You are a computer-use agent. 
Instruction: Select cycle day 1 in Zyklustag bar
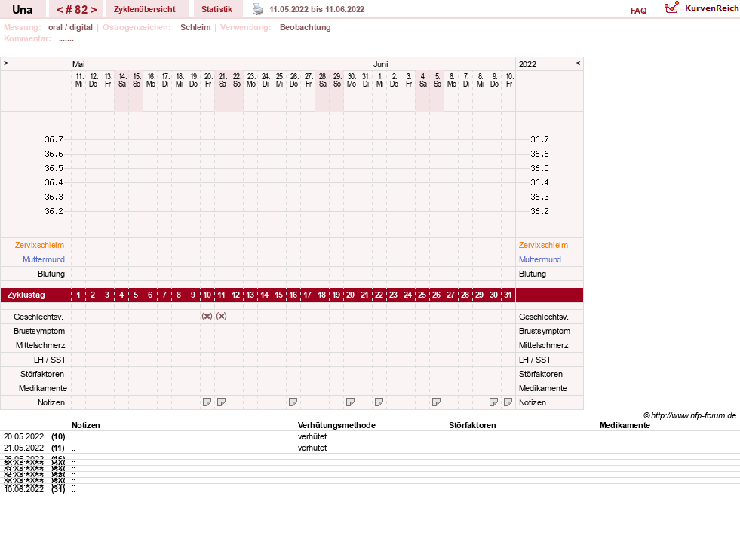coord(78,295)
